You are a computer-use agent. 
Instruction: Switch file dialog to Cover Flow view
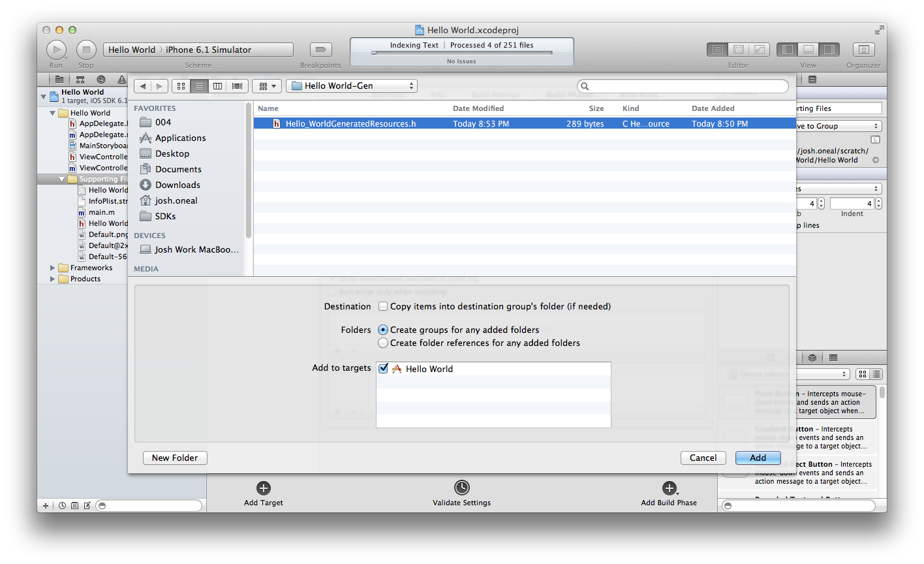tap(237, 86)
